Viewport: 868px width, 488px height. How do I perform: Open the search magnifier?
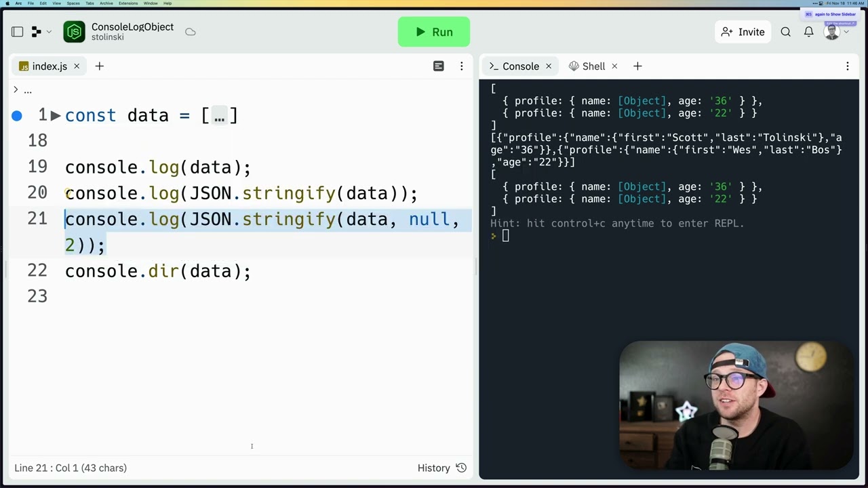786,32
